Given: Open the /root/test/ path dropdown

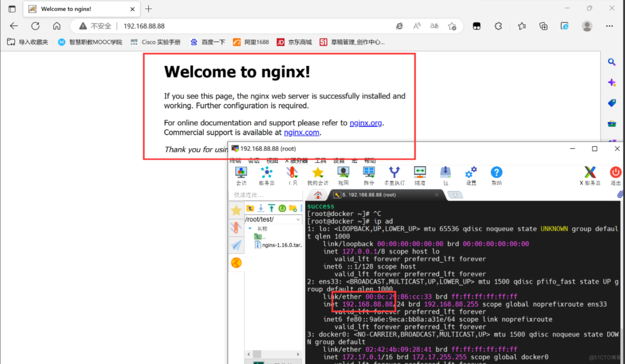Looking at the screenshot, I should pos(298,219).
